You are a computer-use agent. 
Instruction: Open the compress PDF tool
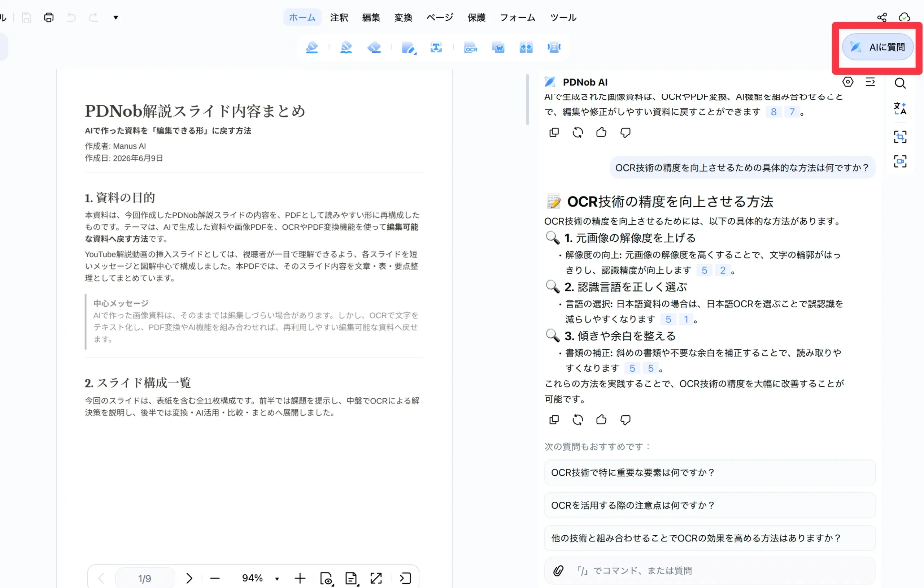pos(554,48)
